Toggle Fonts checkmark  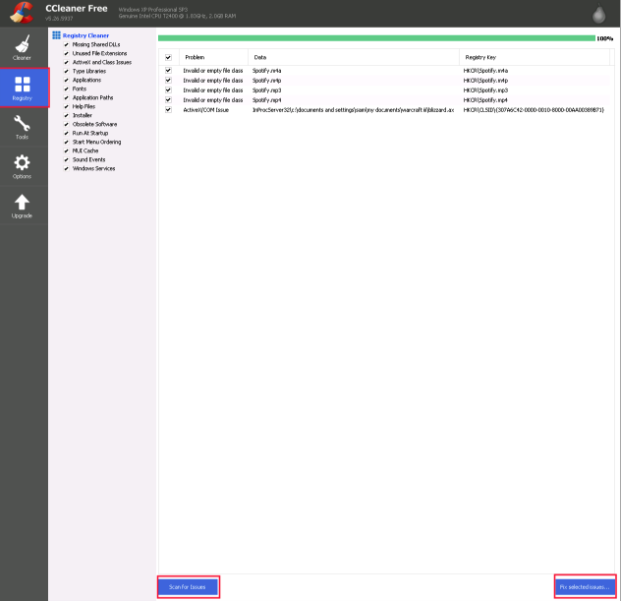(x=66, y=89)
